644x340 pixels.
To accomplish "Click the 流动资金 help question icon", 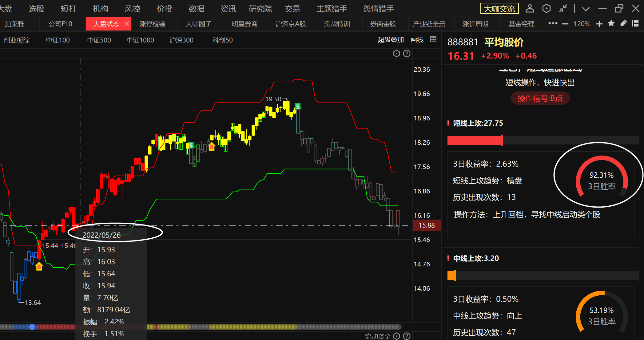I will click(407, 336).
